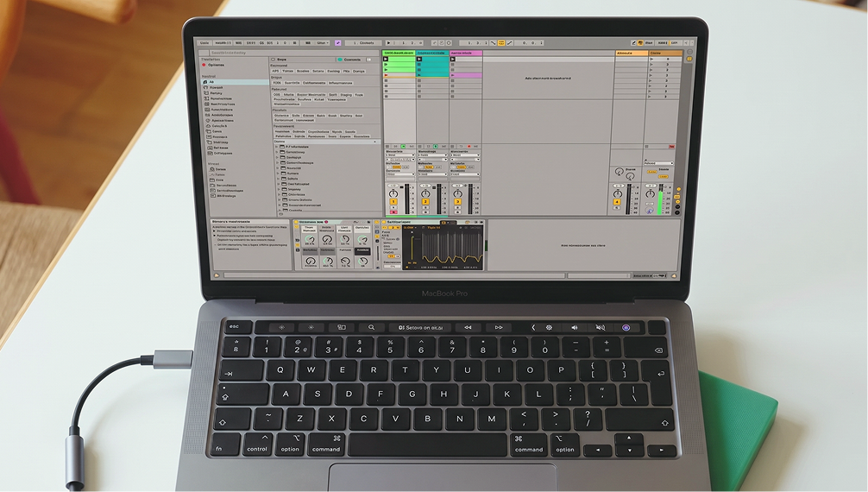Image resolution: width=868 pixels, height=492 pixels.
Task: Select the cyan track header
Action: (432, 53)
